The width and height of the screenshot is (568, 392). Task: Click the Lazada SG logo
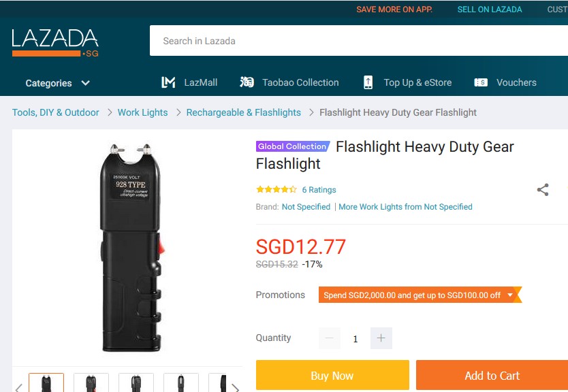pos(54,41)
